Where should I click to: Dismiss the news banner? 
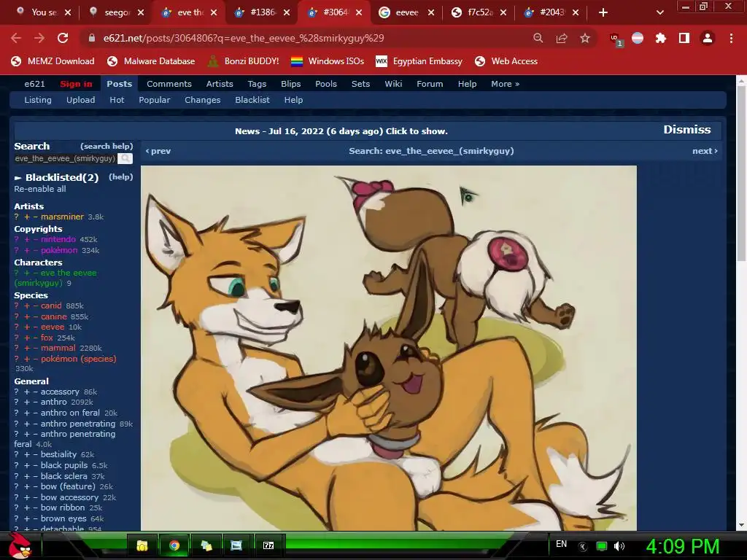[687, 130]
